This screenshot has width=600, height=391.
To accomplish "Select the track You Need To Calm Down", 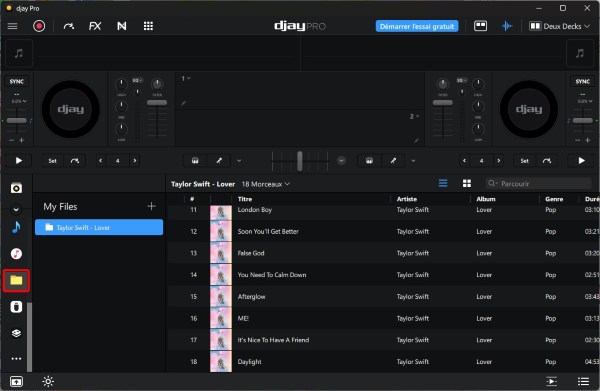I will tap(383, 275).
